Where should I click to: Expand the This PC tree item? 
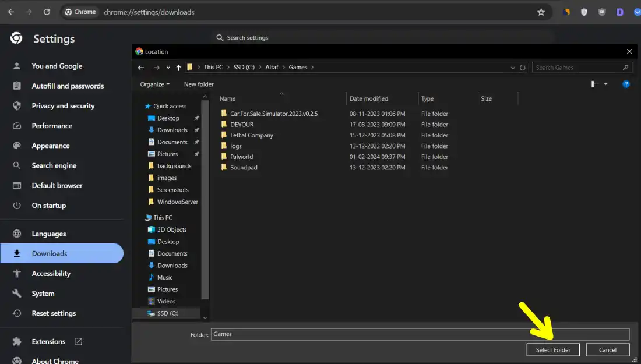[143, 217]
